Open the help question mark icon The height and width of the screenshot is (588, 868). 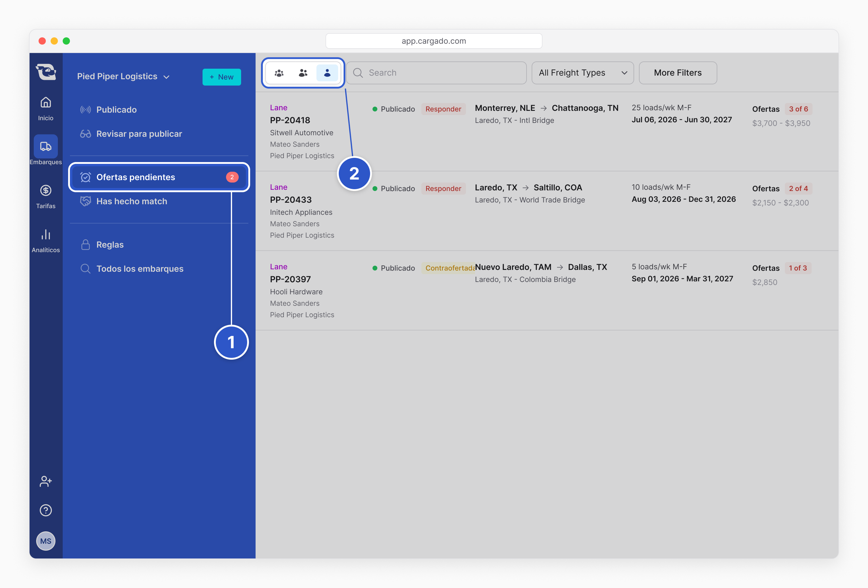point(46,510)
